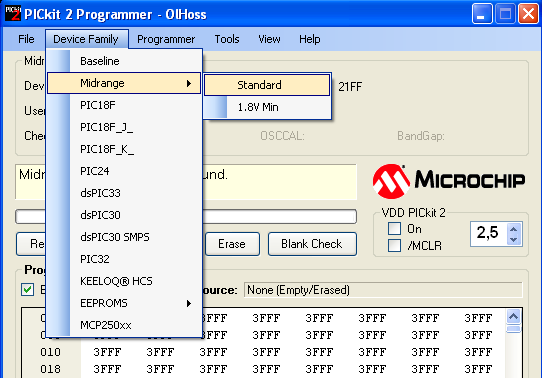The image size is (542, 378).
Task: Select KEELOQ HCS device family
Action: click(x=124, y=281)
